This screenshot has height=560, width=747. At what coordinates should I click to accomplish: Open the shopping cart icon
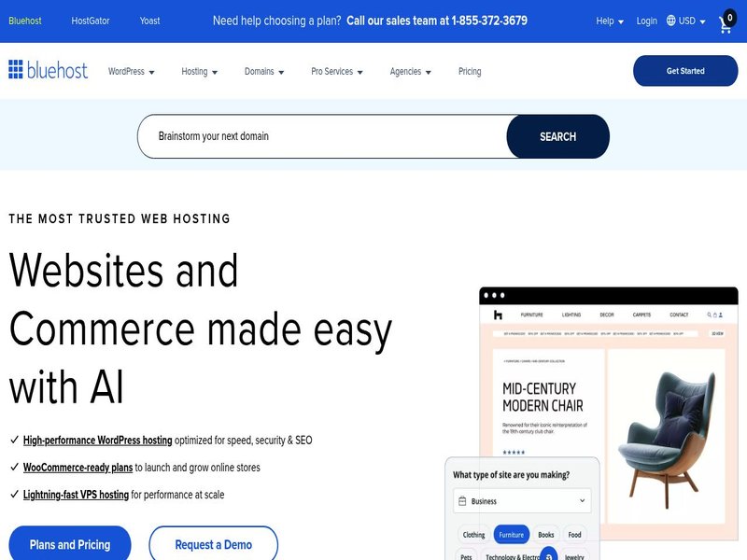coord(726,24)
